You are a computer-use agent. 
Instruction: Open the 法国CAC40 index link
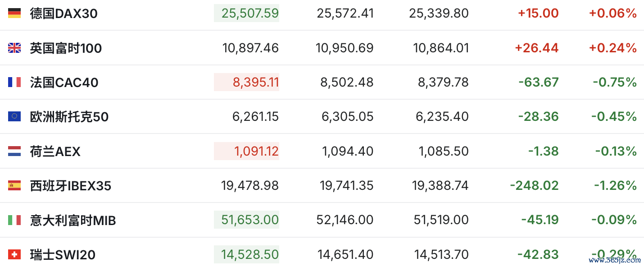[64, 83]
